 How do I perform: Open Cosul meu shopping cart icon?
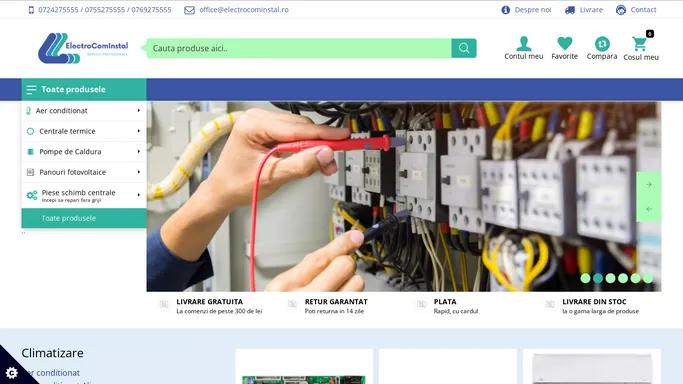coord(639,44)
